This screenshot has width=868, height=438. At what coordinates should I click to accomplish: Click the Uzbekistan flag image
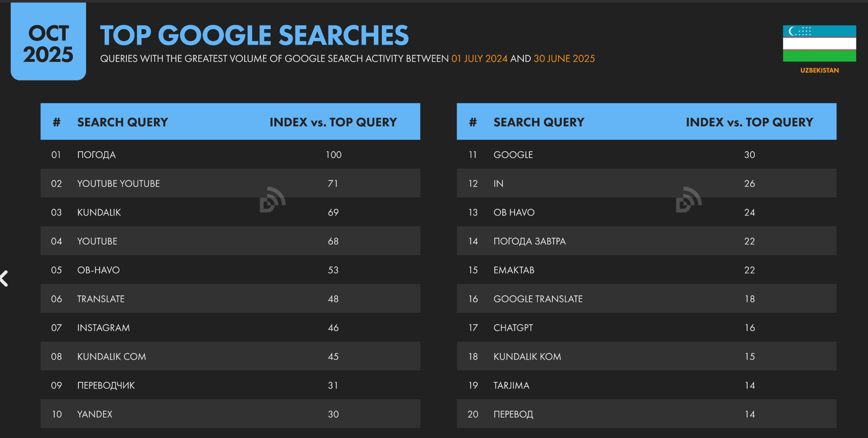[819, 43]
